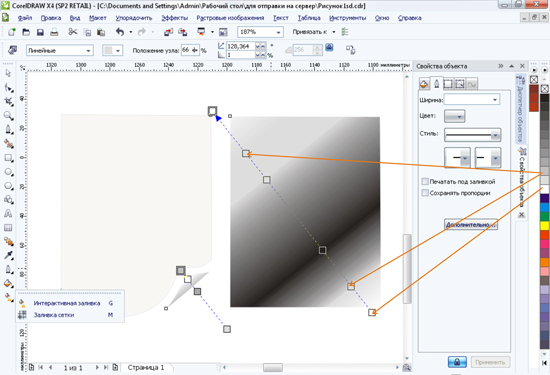Select the Ellipse tool
Image resolution: width=550 pixels, height=375 pixels.
coord(8,172)
